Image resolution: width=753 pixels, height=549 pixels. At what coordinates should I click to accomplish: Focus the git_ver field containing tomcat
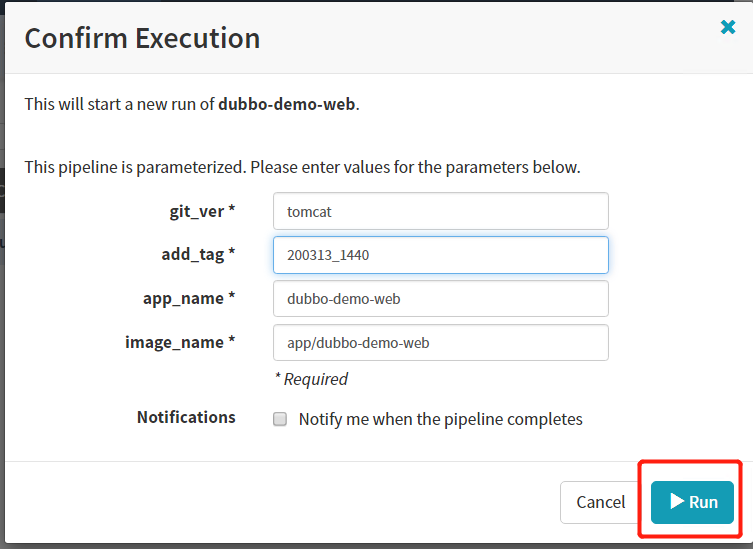pyautogui.click(x=440, y=211)
